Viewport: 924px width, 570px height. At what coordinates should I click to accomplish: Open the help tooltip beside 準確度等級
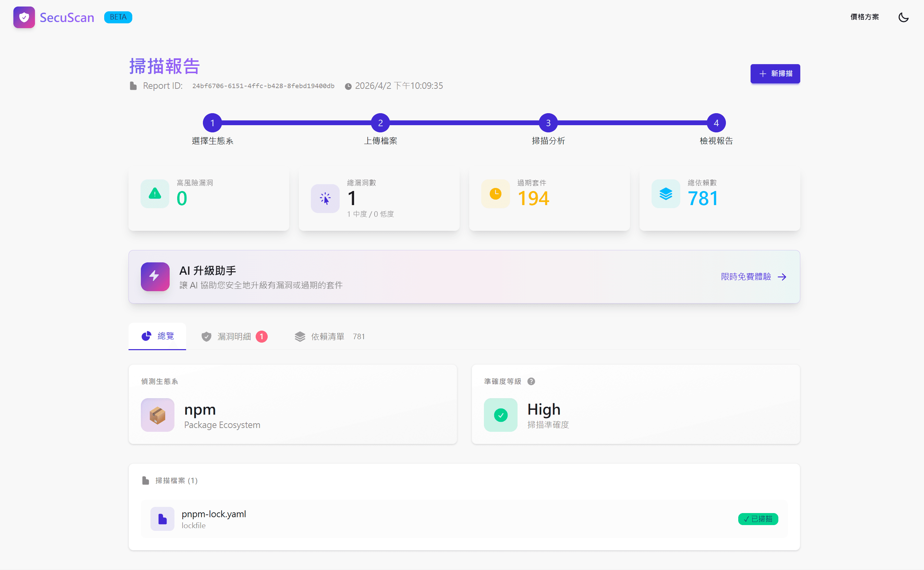(x=532, y=381)
